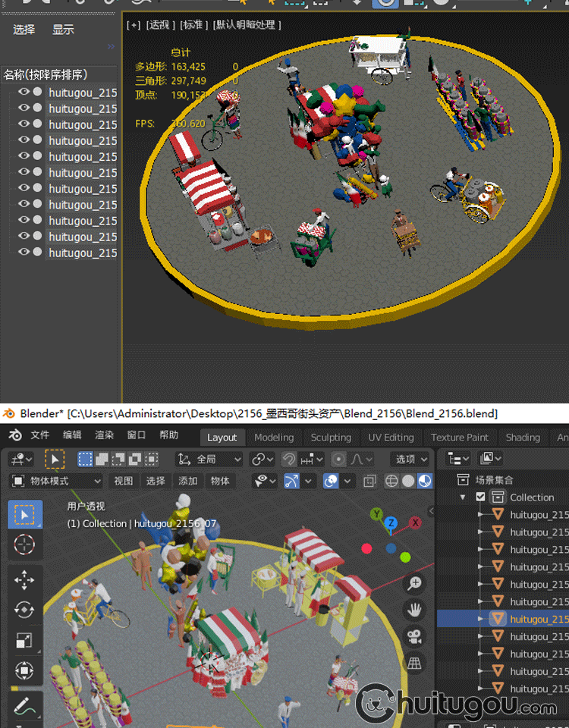Choose 'set new selection' mode icon
The image size is (569, 728).
click(x=85, y=460)
